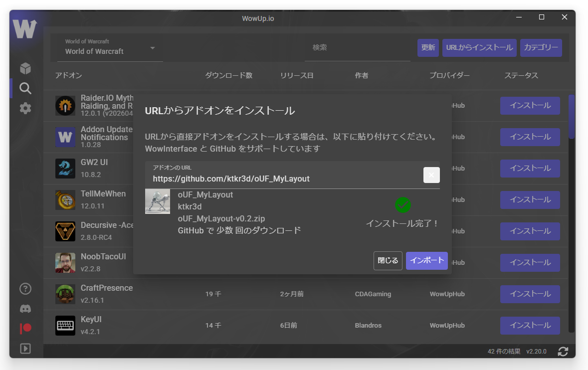
Task: Click the インポート button in dialog
Action: click(x=426, y=261)
